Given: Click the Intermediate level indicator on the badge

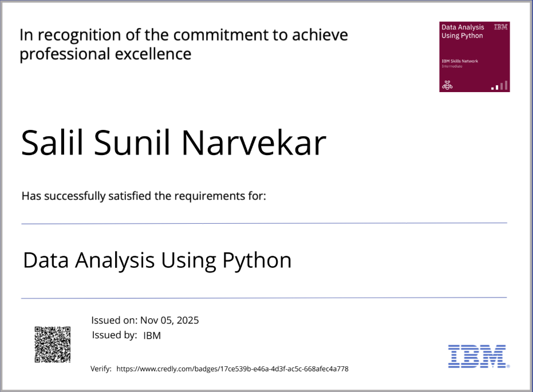Looking at the screenshot, I should pyautogui.click(x=452, y=66).
